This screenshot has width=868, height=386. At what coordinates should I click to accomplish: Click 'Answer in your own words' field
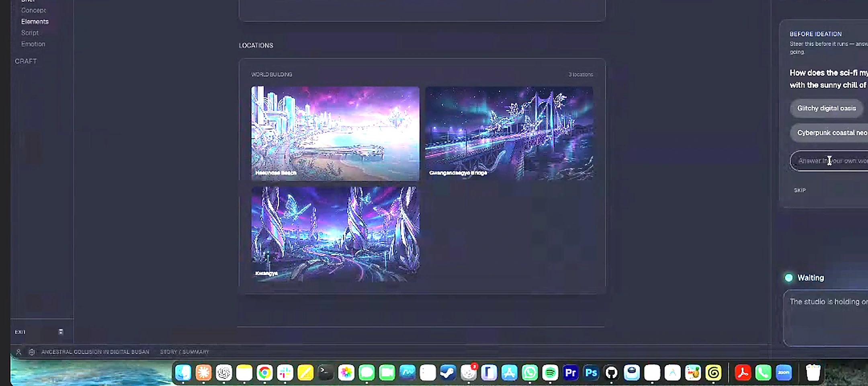click(x=829, y=161)
